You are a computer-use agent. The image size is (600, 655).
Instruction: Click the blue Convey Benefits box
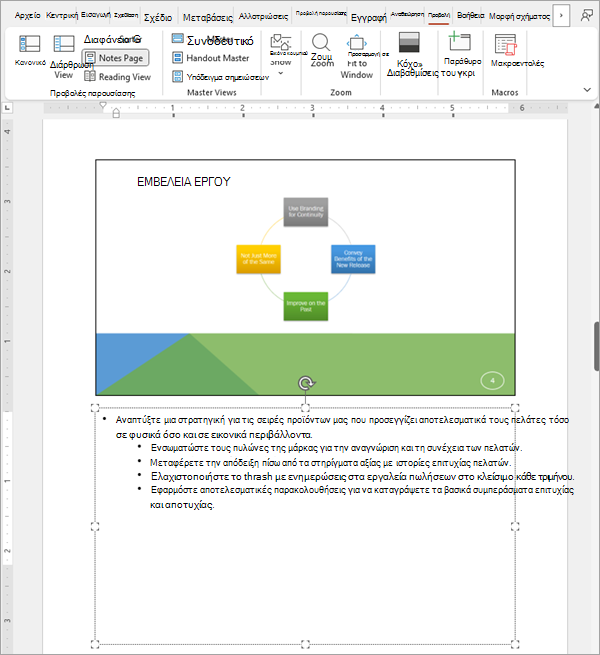point(353,259)
